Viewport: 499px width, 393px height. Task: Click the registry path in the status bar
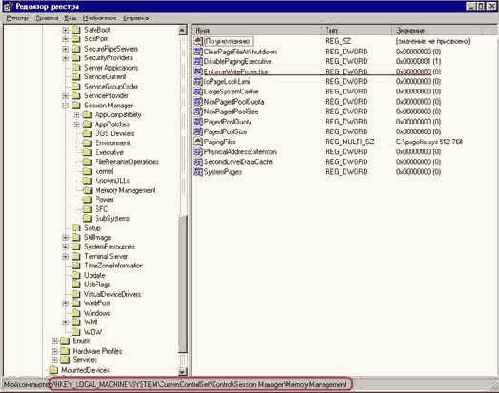coord(200,384)
